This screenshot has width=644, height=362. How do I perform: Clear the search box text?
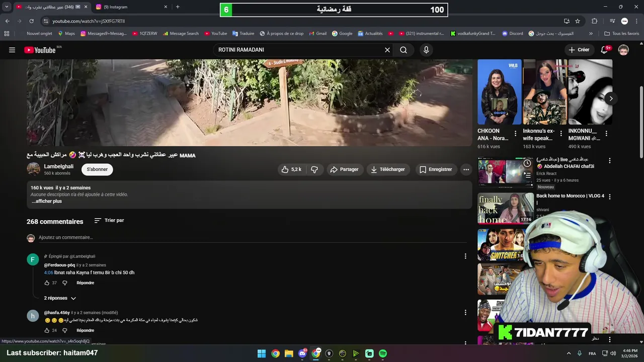tap(387, 50)
